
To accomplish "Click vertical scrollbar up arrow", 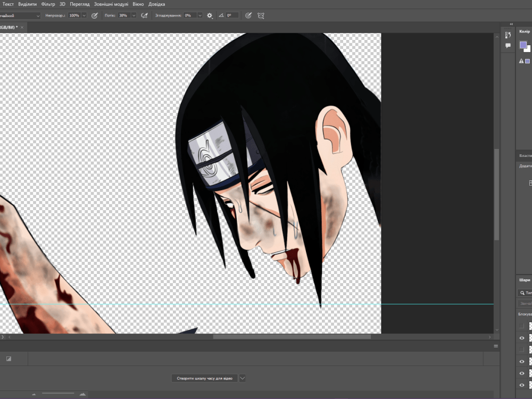I will [497, 37].
